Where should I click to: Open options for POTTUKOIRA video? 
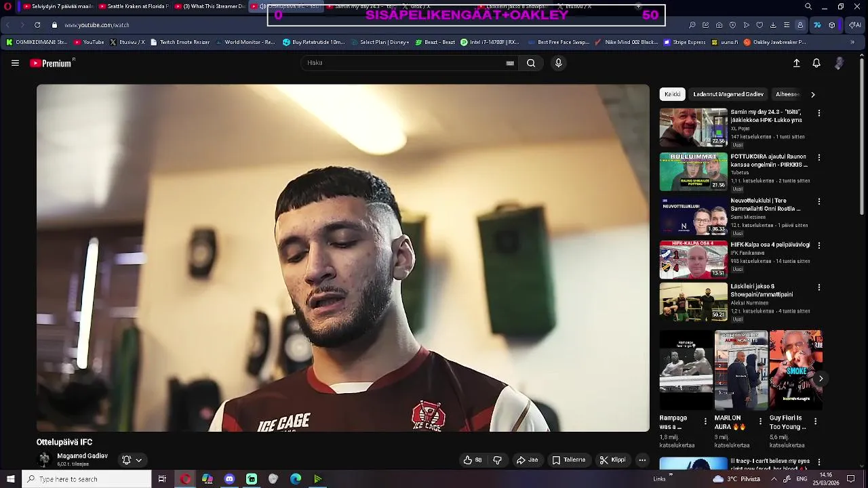click(818, 157)
